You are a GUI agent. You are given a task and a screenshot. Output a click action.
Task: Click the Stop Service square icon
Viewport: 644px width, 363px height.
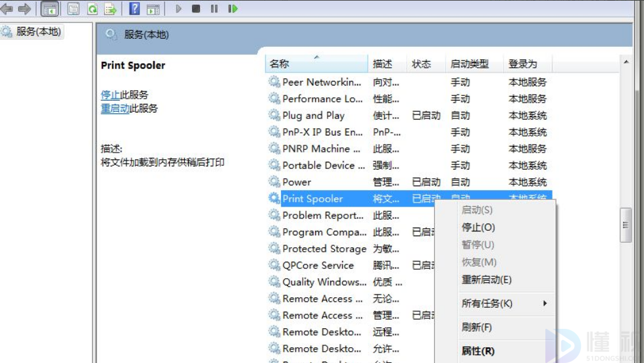196,8
